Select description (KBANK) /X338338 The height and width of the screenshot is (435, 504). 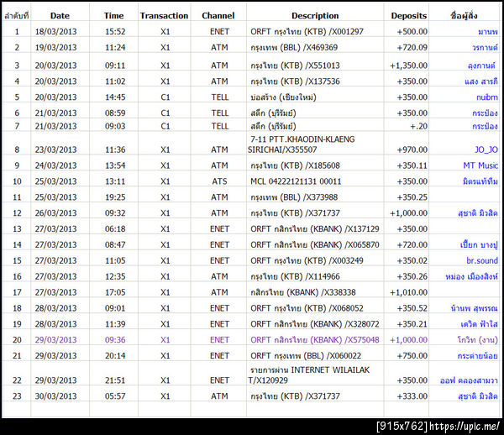point(303,292)
